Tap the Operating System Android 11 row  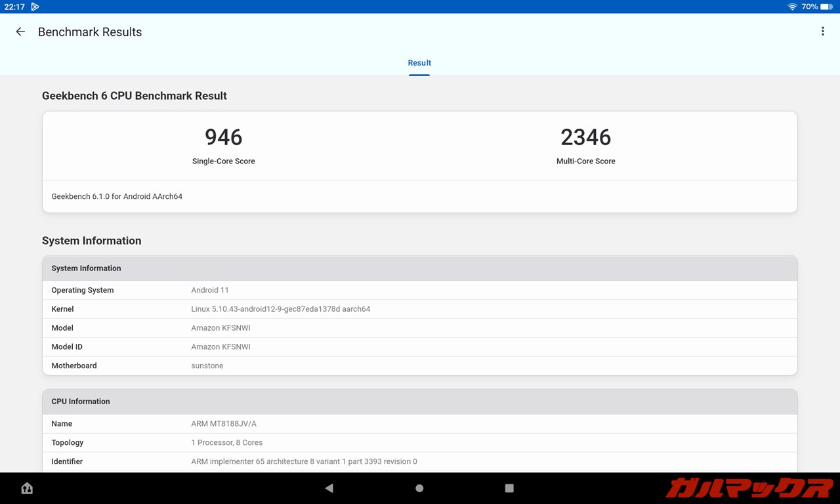[419, 290]
